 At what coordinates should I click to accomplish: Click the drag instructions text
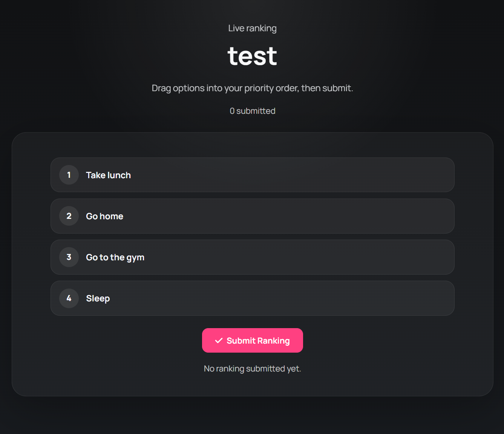click(x=252, y=88)
